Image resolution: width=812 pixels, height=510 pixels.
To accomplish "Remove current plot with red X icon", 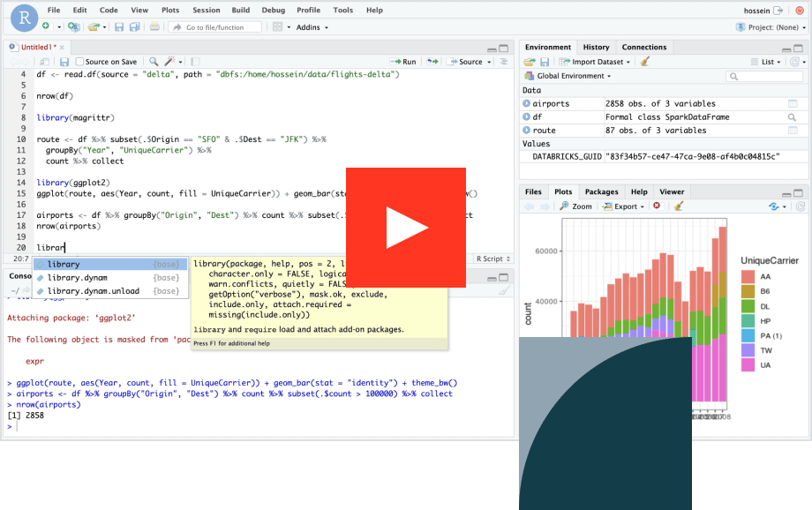I will pyautogui.click(x=656, y=206).
